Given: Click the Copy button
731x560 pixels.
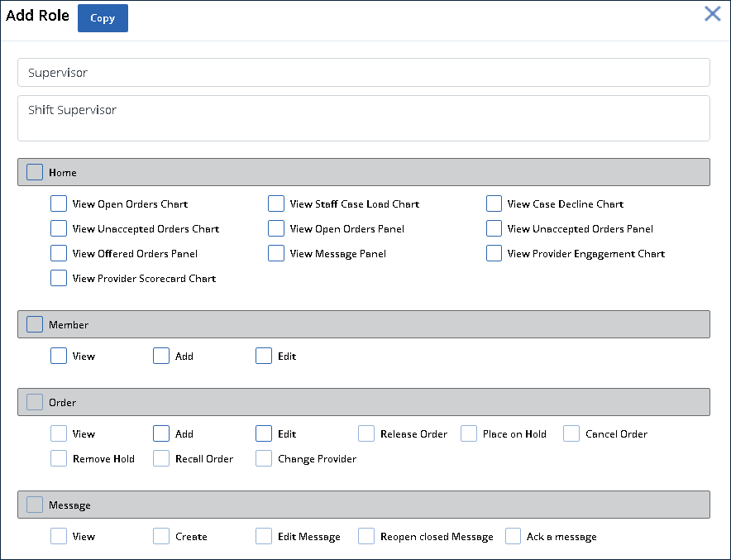Looking at the screenshot, I should pos(103,18).
